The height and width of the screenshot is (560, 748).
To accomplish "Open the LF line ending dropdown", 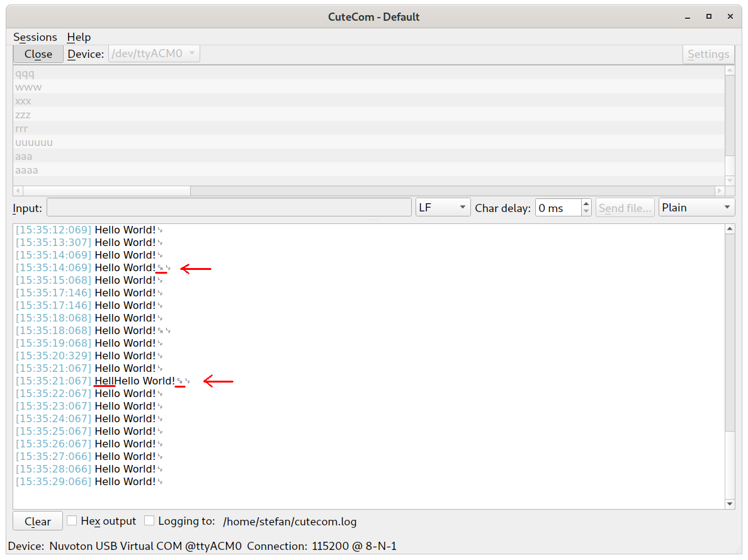I will point(443,208).
